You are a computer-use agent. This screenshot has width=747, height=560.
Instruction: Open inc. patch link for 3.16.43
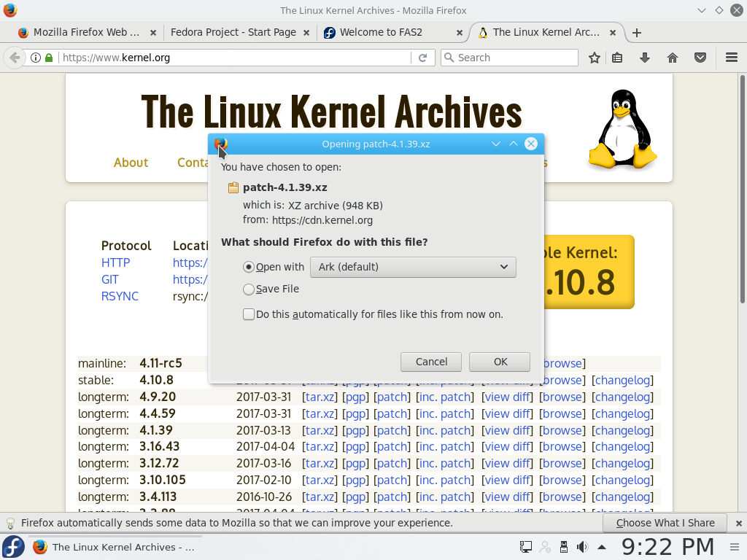click(444, 447)
